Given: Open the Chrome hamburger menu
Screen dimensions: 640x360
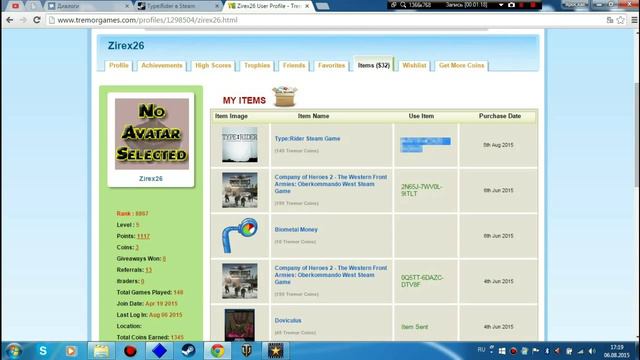Looking at the screenshot, I should click(634, 20).
